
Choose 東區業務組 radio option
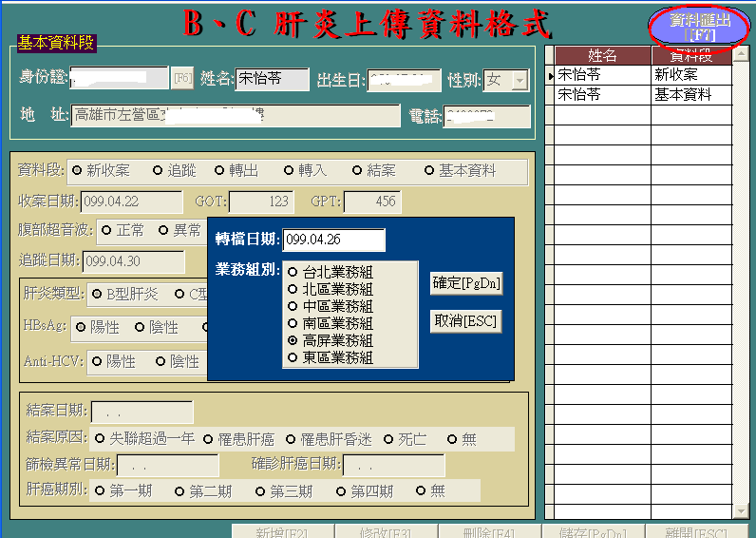click(x=293, y=358)
